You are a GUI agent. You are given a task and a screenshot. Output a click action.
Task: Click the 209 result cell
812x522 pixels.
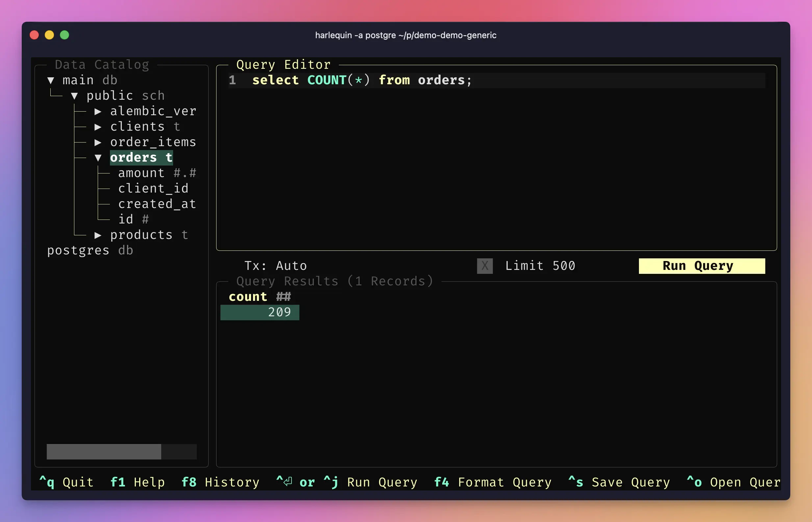(x=260, y=312)
